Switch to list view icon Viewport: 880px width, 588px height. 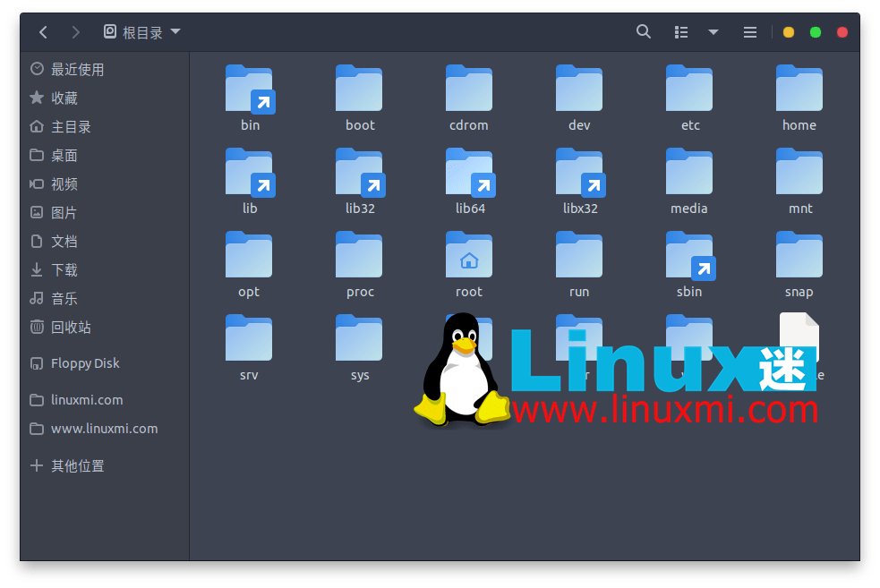[680, 32]
